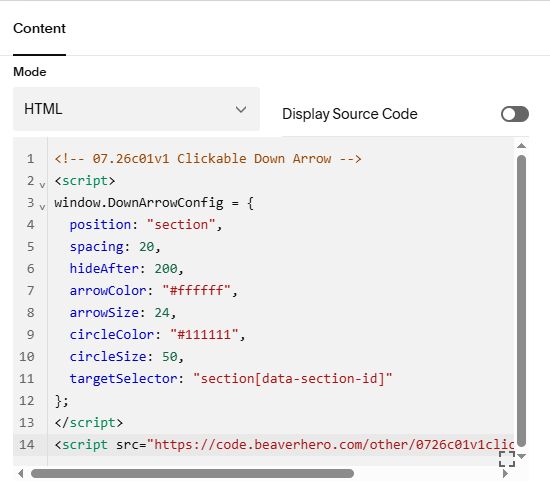
Task: Collapse the code fold at line 2
Action: tap(42, 185)
